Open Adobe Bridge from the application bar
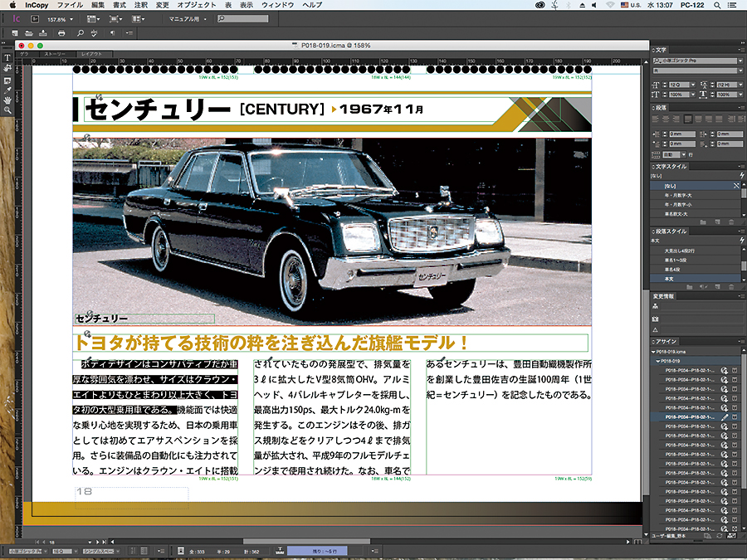The image size is (747, 560). pyautogui.click(x=35, y=19)
